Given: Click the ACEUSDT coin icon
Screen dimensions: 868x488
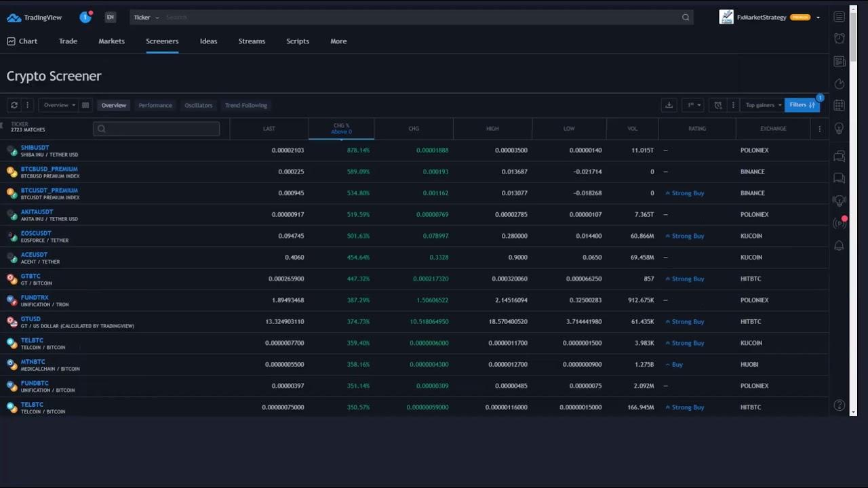Looking at the screenshot, I should click(x=12, y=258).
